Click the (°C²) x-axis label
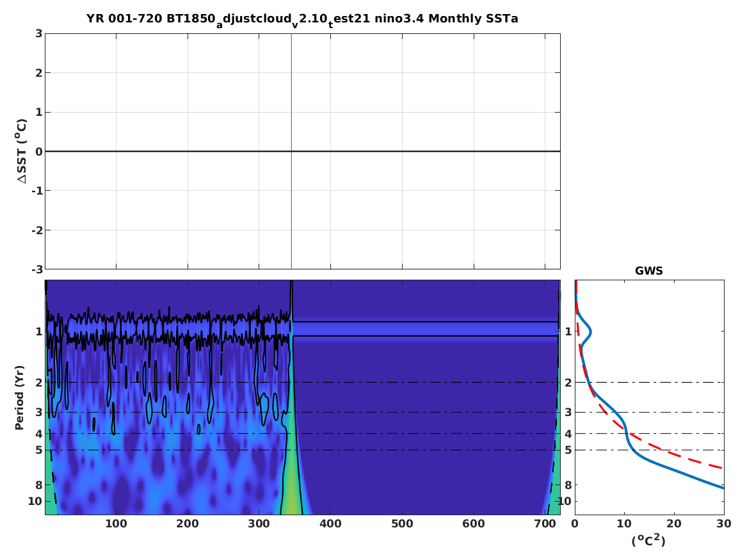The height and width of the screenshot is (560, 747). 648,540
